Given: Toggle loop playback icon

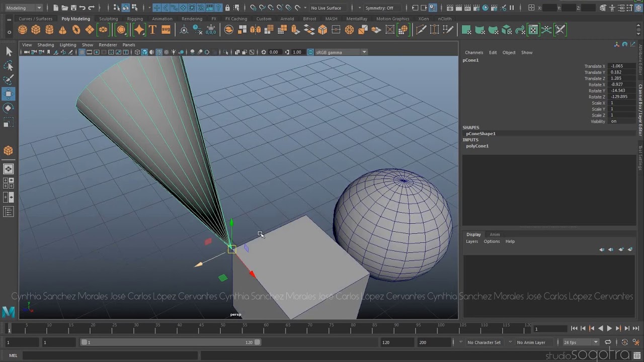Looking at the screenshot, I should tap(608, 342).
